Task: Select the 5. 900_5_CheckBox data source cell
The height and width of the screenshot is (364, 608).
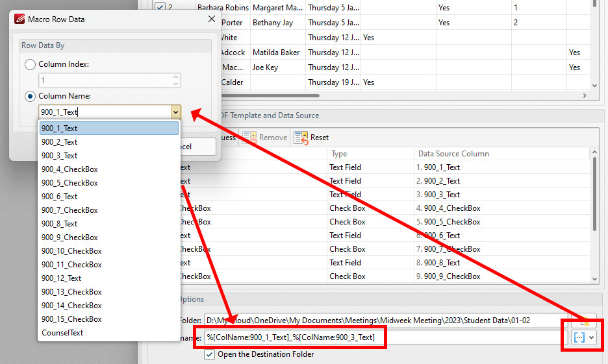Action: point(501,222)
